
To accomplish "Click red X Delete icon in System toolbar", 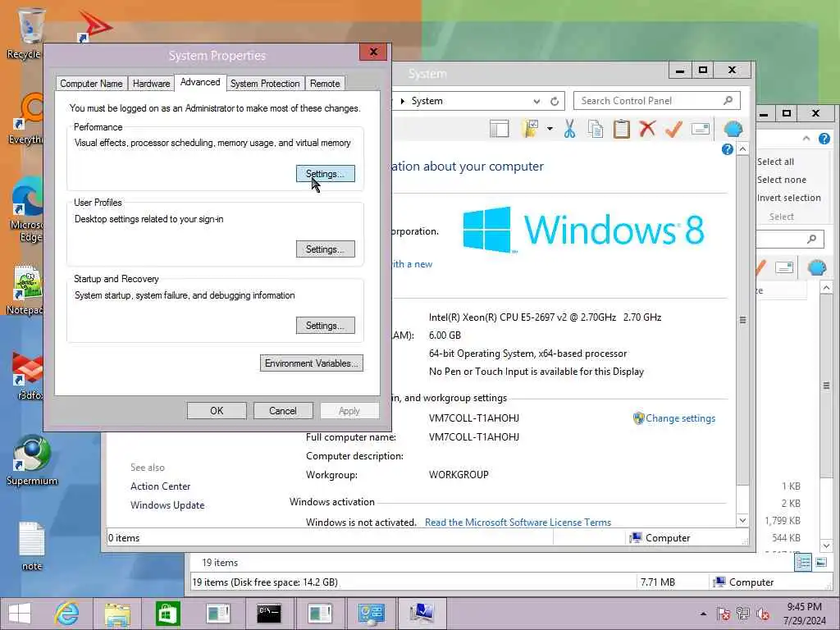I will point(647,129).
